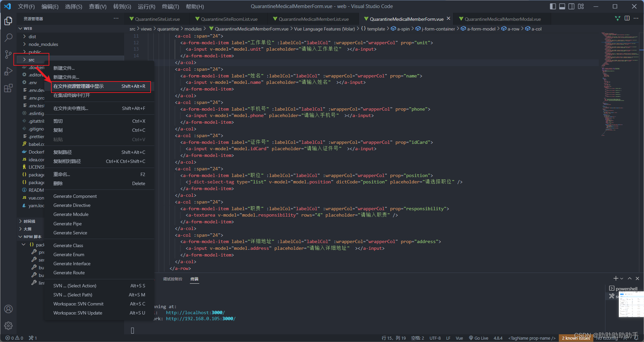Collapse the NPM 脚本 section

[x=31, y=237]
